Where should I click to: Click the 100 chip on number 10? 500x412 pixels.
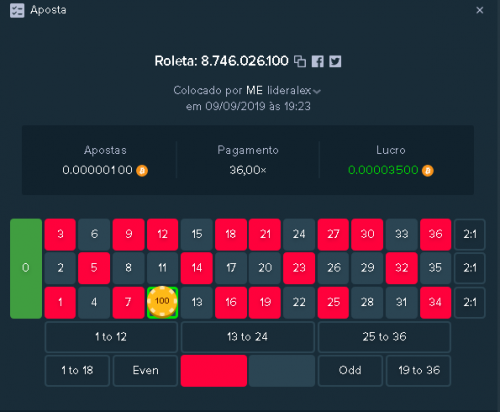coord(162,301)
